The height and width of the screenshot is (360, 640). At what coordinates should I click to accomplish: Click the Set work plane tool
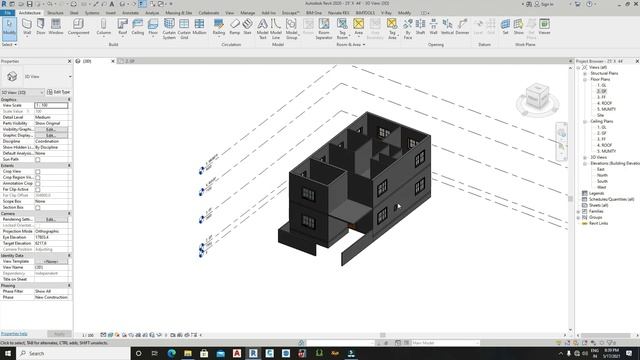505,27
